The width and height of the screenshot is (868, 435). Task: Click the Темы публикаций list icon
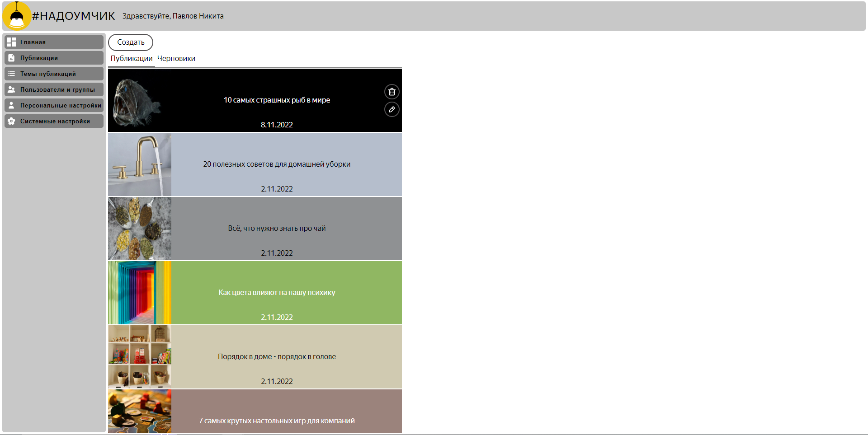[x=11, y=74]
